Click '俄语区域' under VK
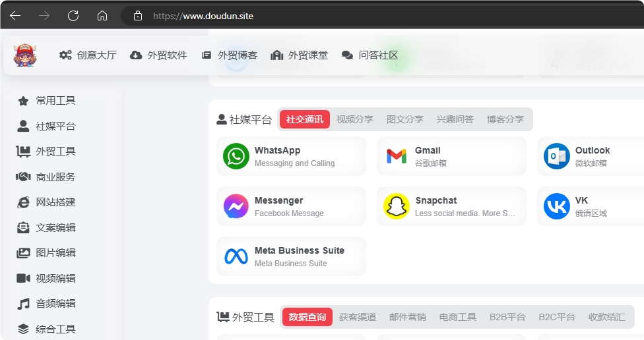Viewport: 644px width, 340px height. click(591, 213)
